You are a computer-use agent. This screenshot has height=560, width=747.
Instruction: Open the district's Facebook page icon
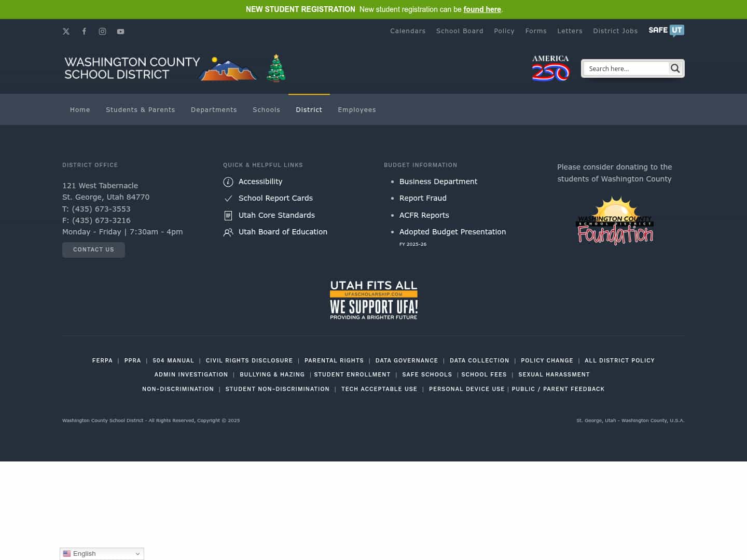(x=84, y=31)
